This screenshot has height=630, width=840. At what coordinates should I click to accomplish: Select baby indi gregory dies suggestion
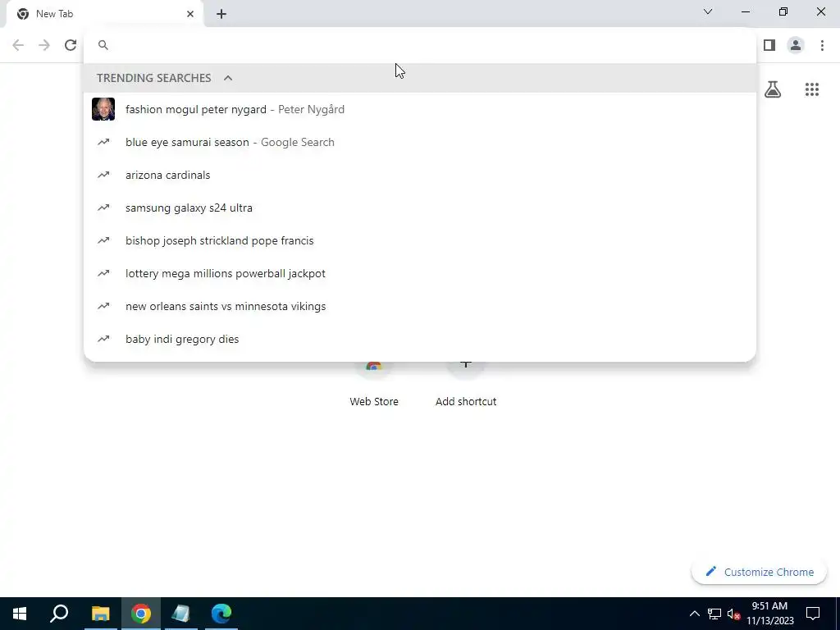420,339
